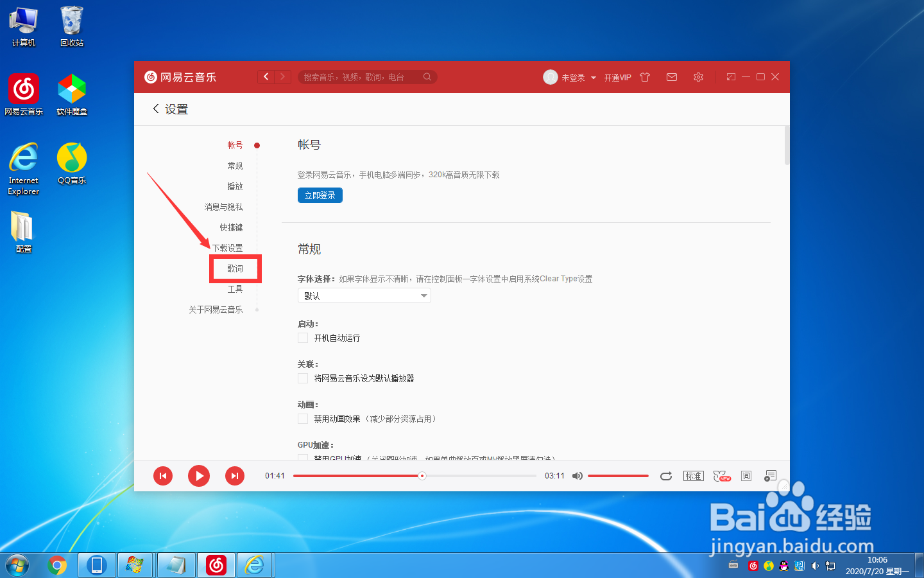Open 回收站 desktop icon
Image resolution: width=924 pixels, height=578 pixels.
[72, 26]
